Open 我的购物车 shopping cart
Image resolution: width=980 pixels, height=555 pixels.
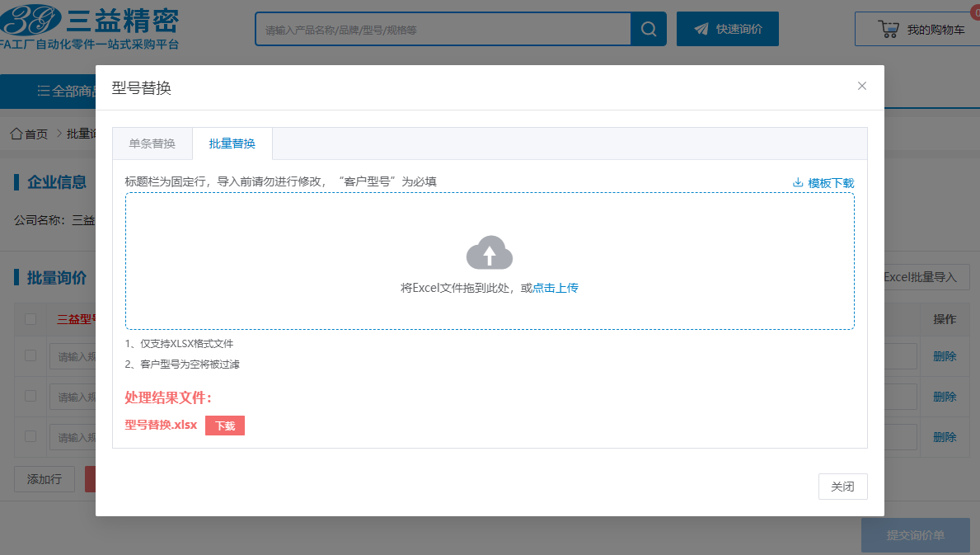[x=917, y=29]
